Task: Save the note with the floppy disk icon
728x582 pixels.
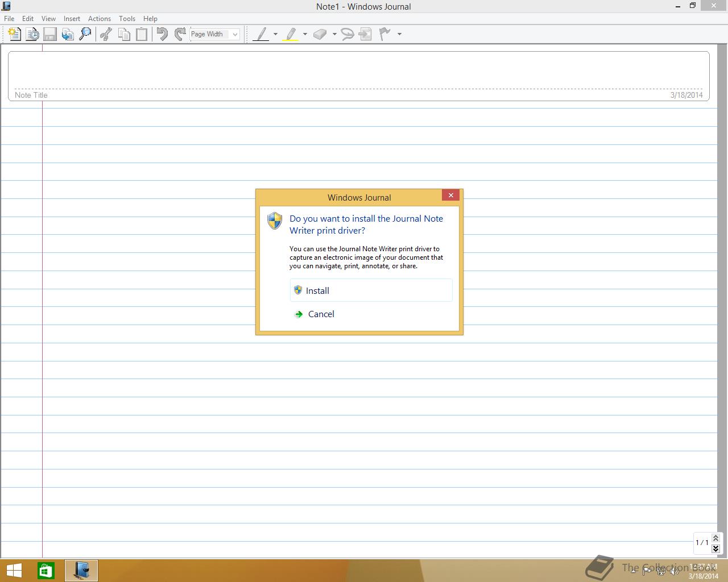Action: tap(50, 34)
